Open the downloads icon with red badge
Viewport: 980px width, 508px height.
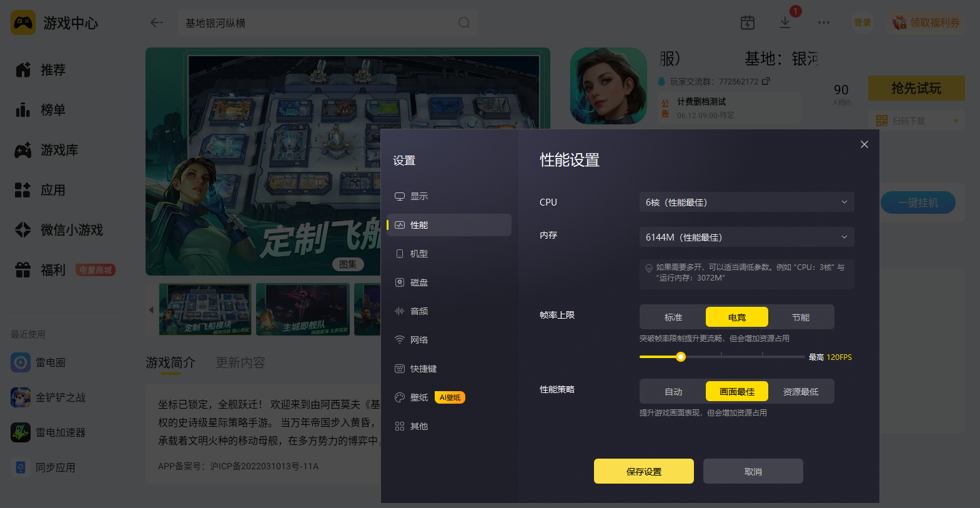tap(786, 22)
